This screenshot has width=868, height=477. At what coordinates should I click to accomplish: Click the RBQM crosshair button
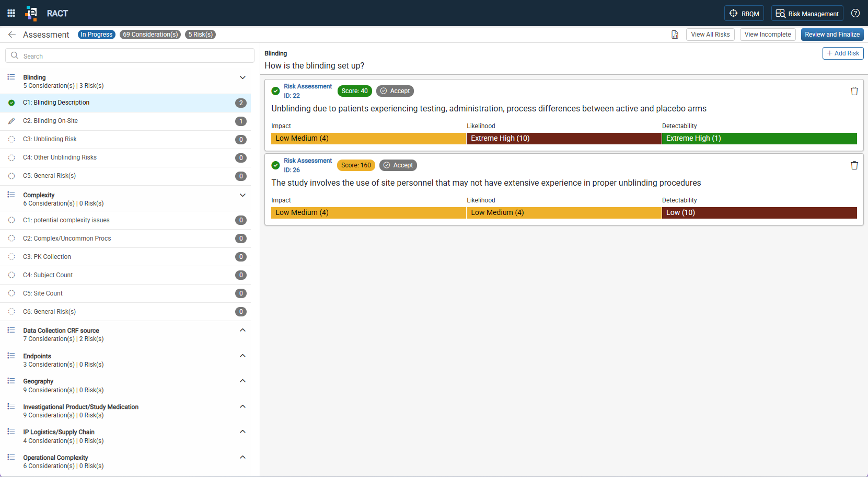(x=744, y=14)
